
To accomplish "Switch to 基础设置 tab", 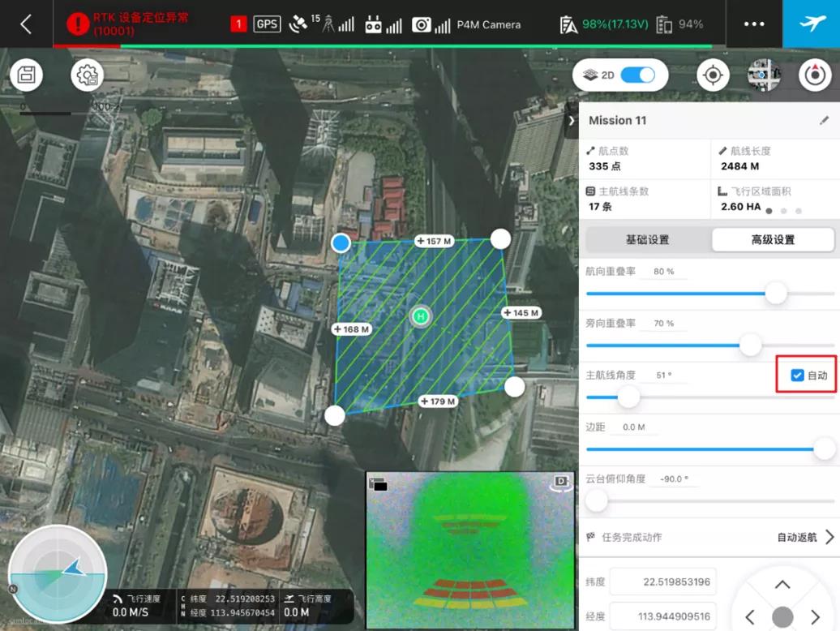I will tap(647, 240).
